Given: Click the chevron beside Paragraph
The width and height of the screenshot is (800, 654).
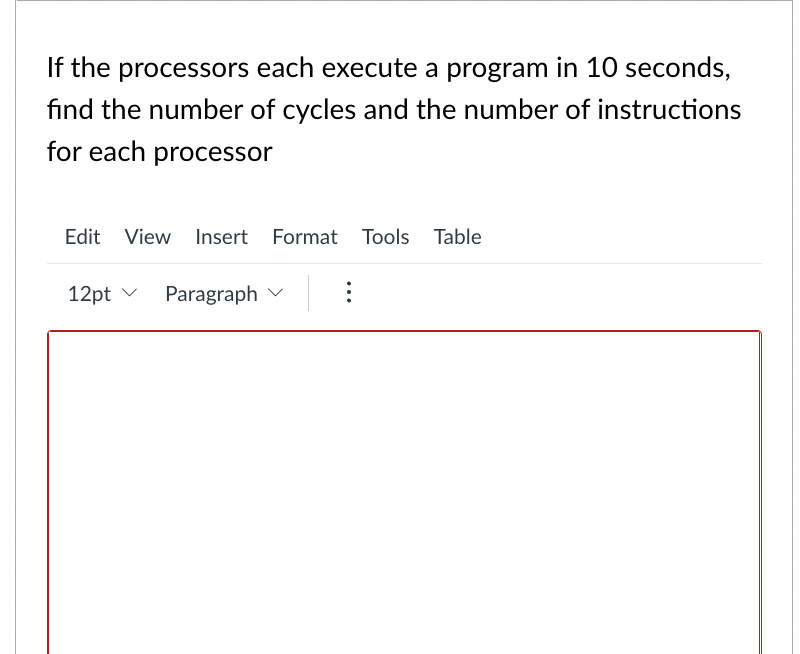Looking at the screenshot, I should point(277,293).
